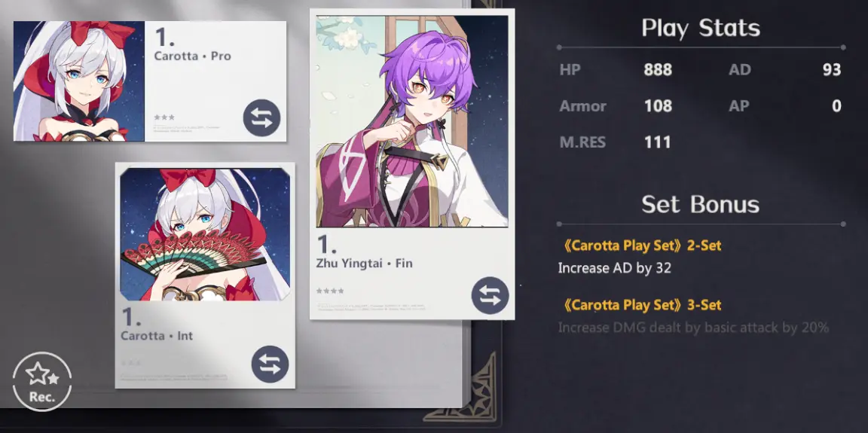The height and width of the screenshot is (433, 868).
Task: Open recommended setup via Rec. star icon
Action: (x=42, y=382)
